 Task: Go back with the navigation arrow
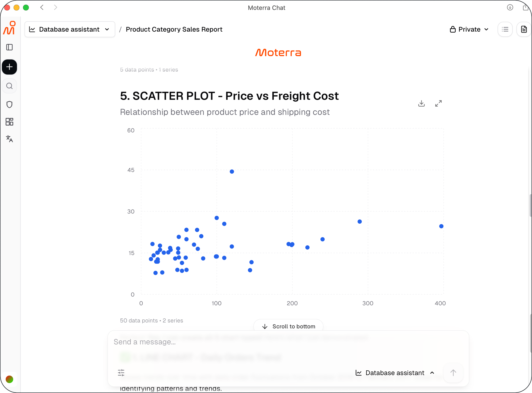click(42, 7)
